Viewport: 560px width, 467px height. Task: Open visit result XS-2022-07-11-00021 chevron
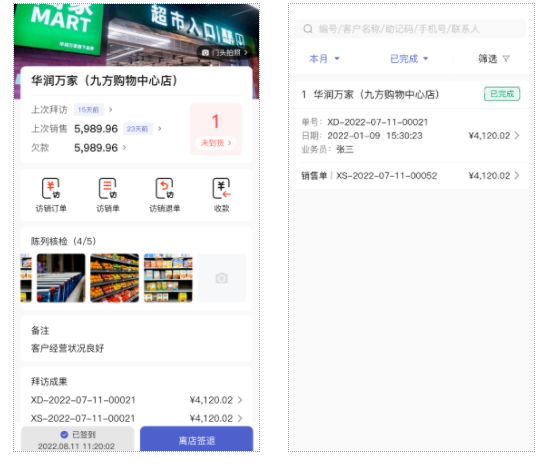coord(240,418)
